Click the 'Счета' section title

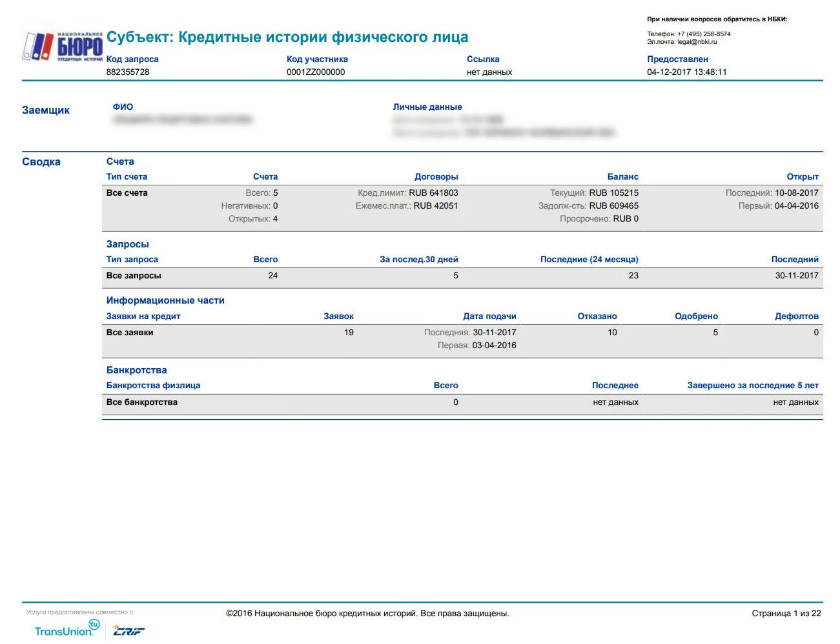(x=120, y=161)
